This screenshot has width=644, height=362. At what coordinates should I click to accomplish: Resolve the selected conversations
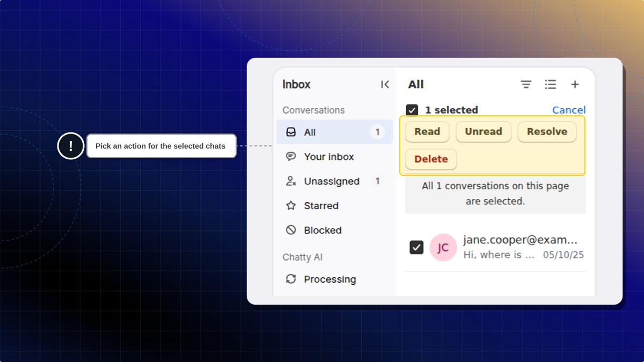coord(547,132)
